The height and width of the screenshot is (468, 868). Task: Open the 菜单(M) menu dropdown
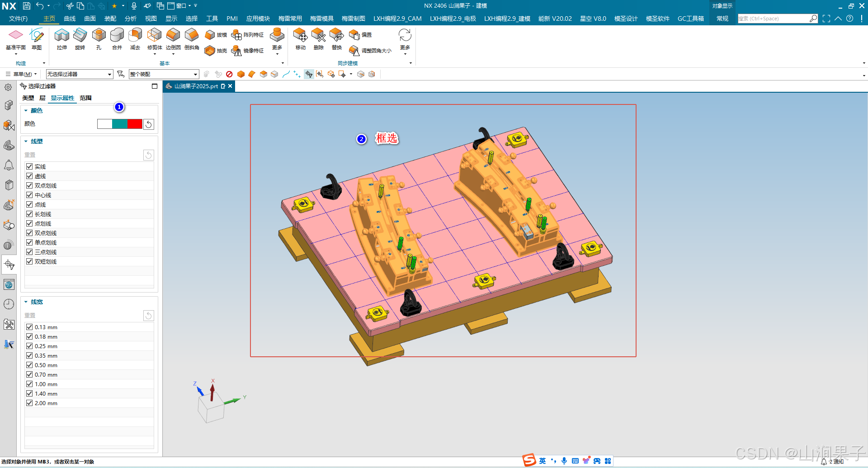coord(21,74)
